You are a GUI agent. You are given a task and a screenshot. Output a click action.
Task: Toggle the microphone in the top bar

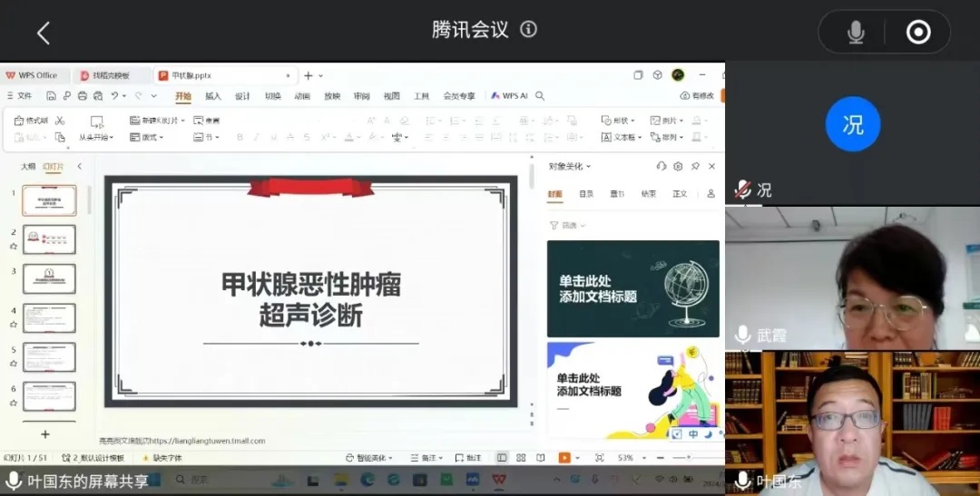pyautogui.click(x=856, y=32)
